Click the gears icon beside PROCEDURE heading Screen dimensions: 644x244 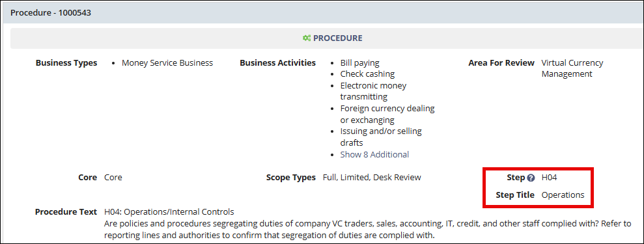click(x=307, y=38)
